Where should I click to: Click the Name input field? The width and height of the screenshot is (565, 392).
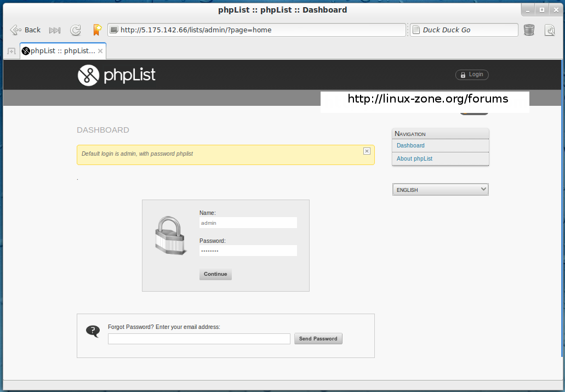click(x=248, y=223)
